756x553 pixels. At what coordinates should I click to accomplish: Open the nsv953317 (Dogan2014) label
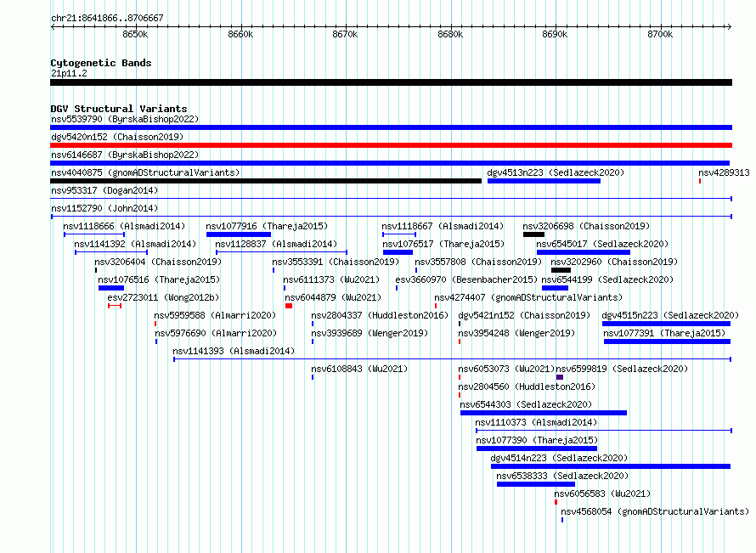pos(104,190)
